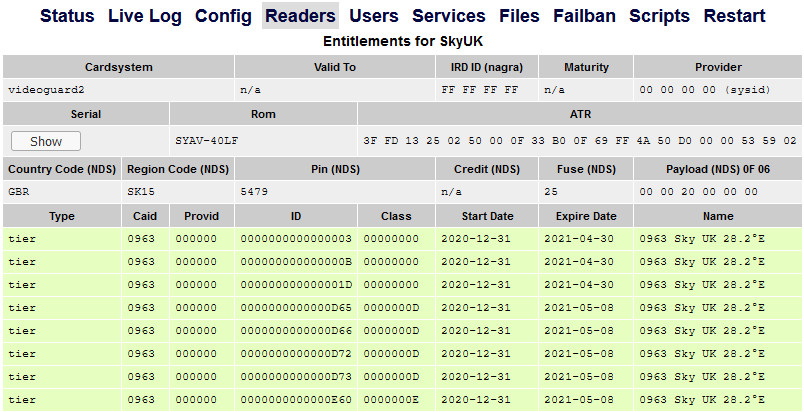Select the 00 00 00 00 (sysid) value
Image resolution: width=804 pixels, height=412 pixels.
click(705, 90)
